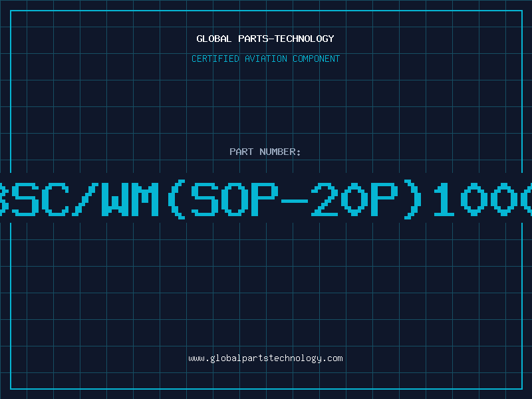
Task: Click the GLOBAL PARTS-TECHNOLOGY heading
Action: (265, 39)
